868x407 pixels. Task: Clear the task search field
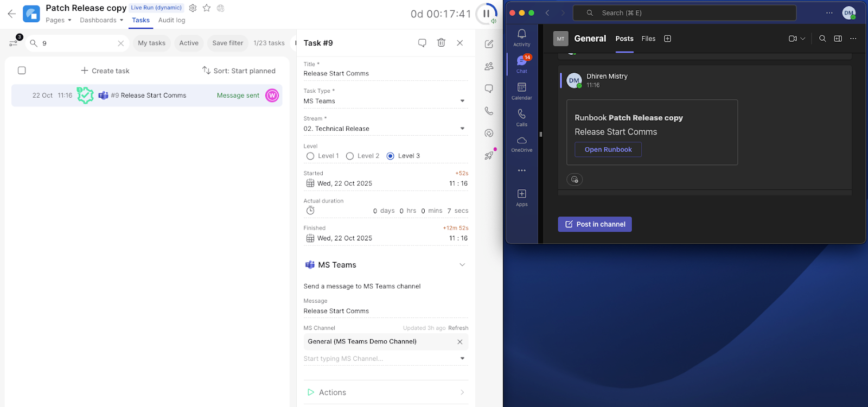(x=121, y=43)
